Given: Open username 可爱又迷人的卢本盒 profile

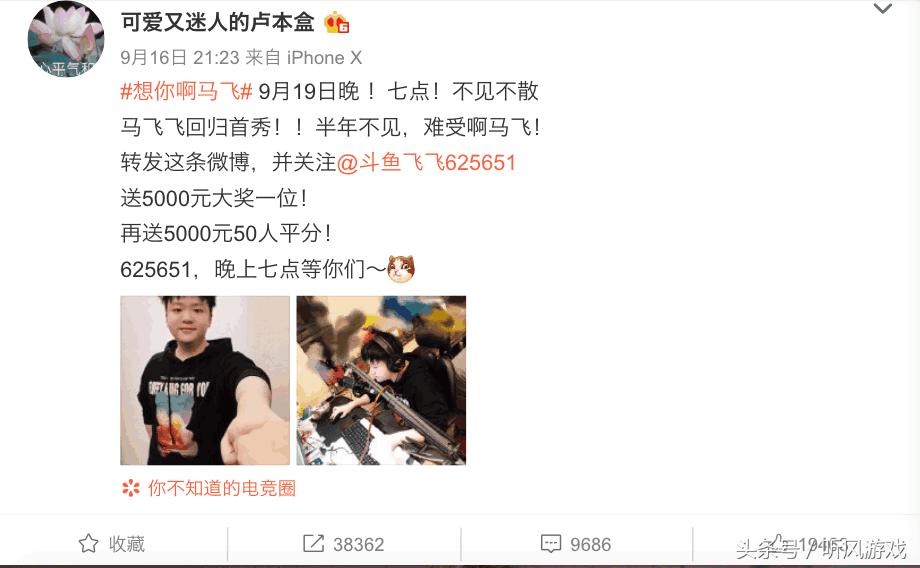Looking at the screenshot, I should pos(218,22).
